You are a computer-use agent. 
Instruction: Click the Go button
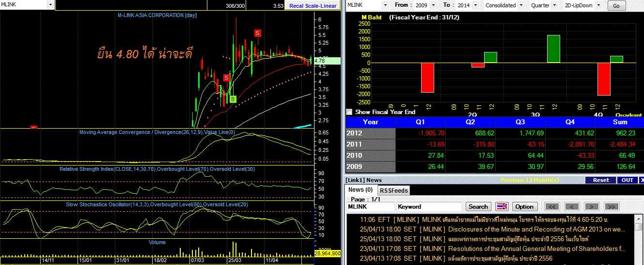(616, 5)
